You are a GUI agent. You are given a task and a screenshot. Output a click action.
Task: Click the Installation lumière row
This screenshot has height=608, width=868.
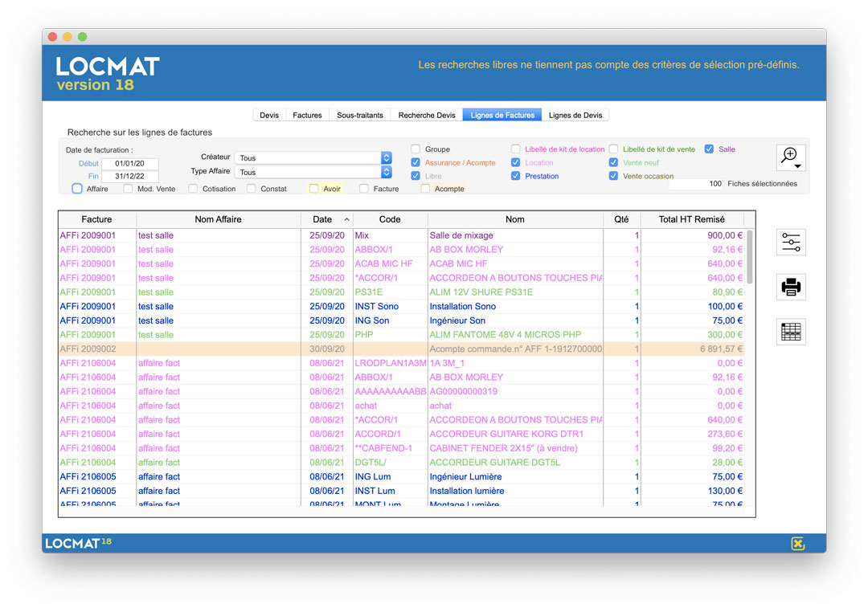(x=401, y=491)
